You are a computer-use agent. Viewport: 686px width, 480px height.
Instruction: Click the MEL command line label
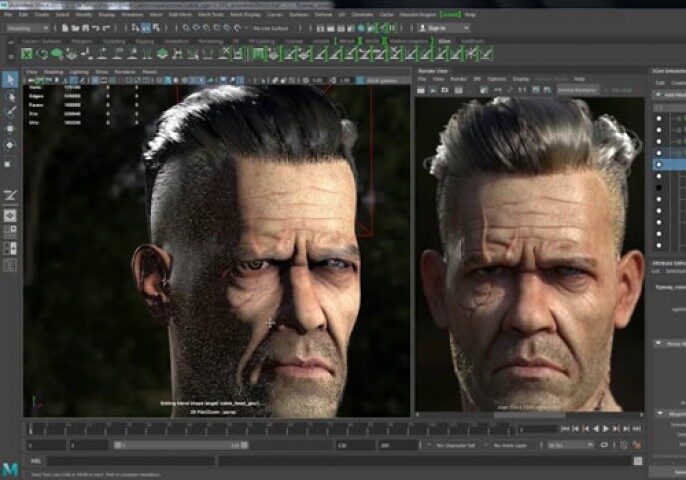pos(36,461)
